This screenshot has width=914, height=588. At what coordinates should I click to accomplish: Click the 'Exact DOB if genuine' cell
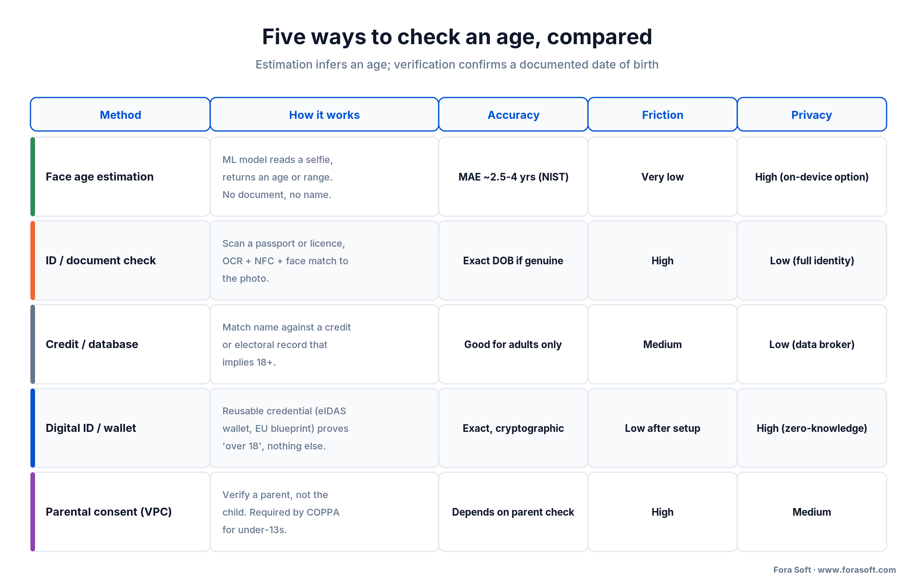pyautogui.click(x=513, y=260)
